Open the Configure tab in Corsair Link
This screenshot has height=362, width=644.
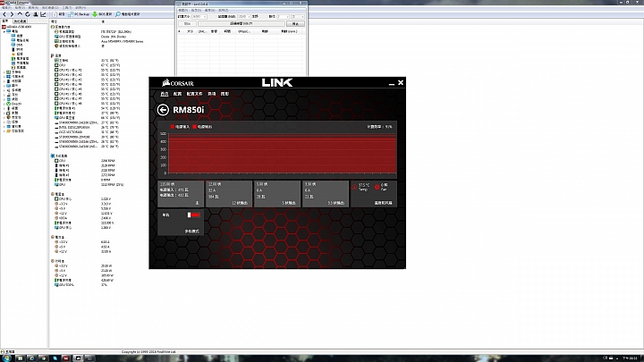177,94
